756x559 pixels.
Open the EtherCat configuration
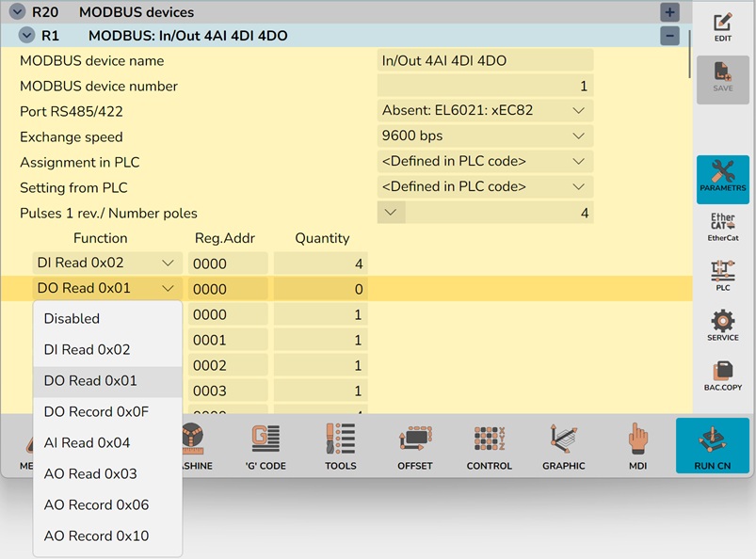click(x=722, y=227)
